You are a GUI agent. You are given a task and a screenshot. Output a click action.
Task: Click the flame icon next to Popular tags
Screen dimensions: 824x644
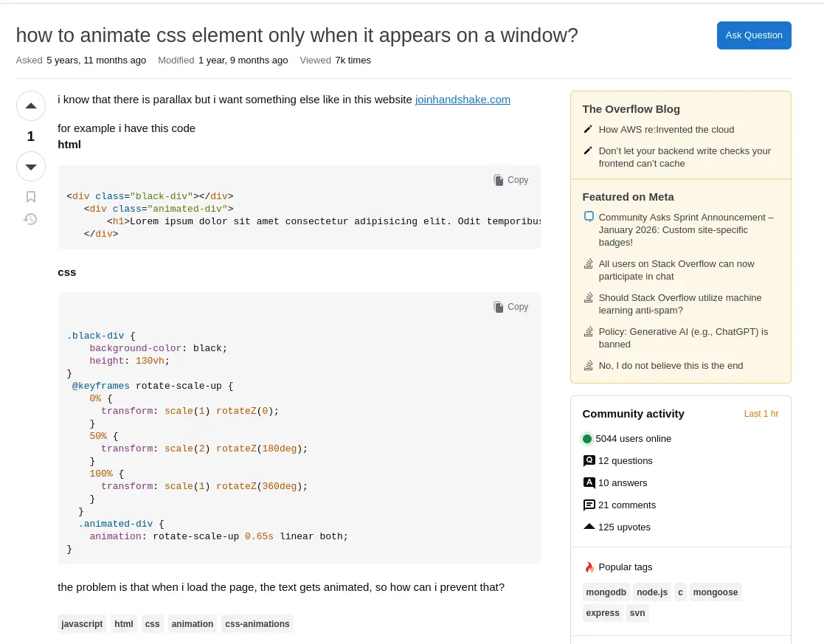point(589,567)
